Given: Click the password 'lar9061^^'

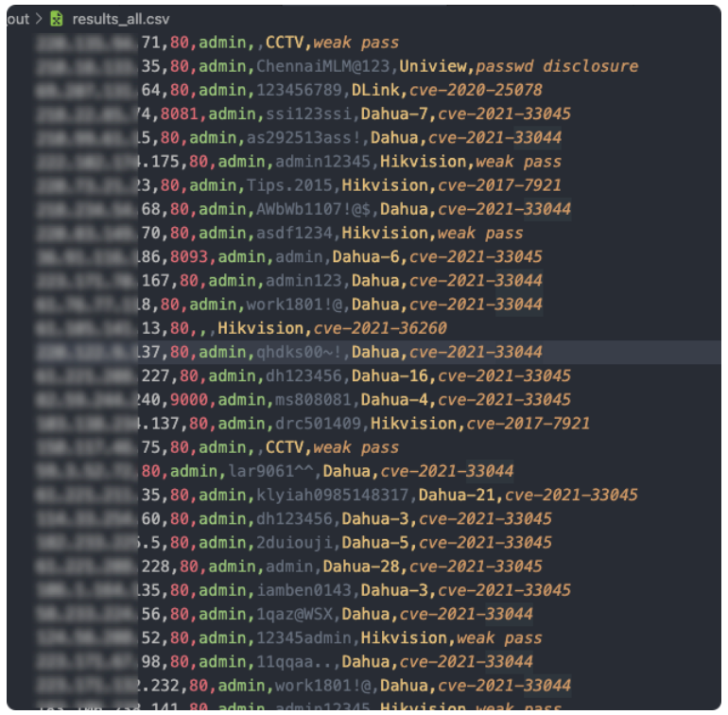Looking at the screenshot, I should coord(270,472).
